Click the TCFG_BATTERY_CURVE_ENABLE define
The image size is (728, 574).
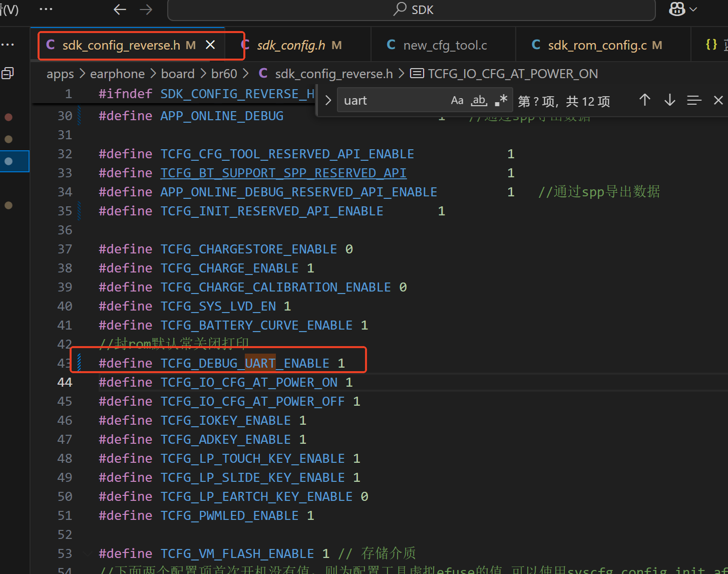pyautogui.click(x=256, y=325)
